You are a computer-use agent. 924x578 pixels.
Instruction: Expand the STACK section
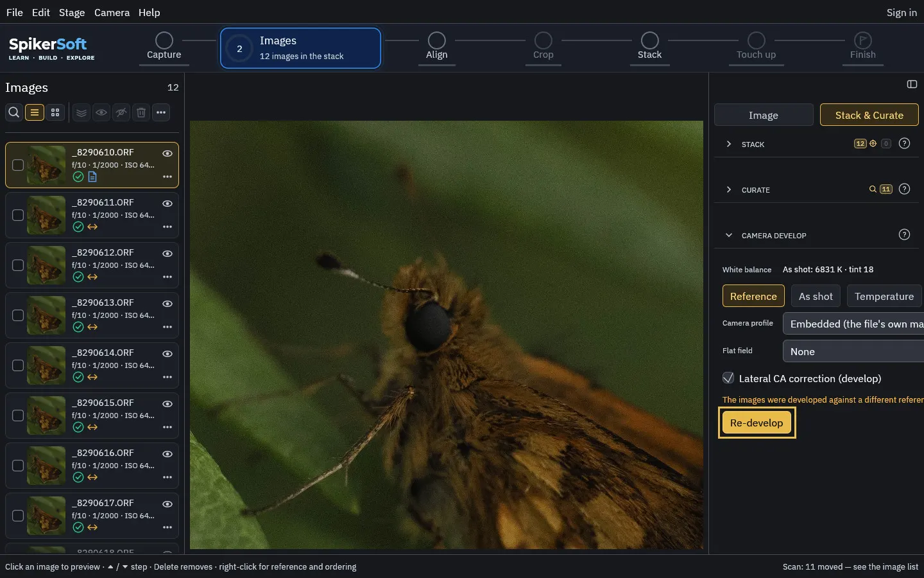click(x=728, y=144)
